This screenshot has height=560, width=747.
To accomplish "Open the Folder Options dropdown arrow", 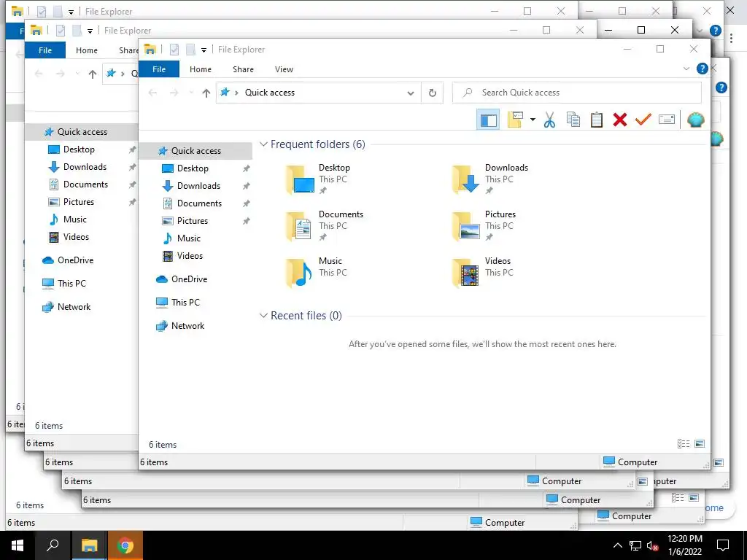I will (x=533, y=120).
